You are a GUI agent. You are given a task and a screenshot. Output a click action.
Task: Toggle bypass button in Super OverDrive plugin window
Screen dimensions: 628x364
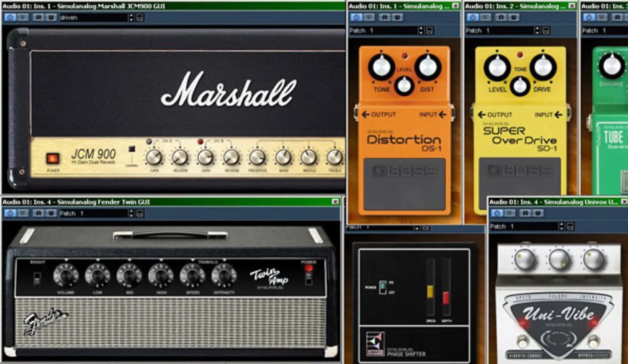pos(485,17)
